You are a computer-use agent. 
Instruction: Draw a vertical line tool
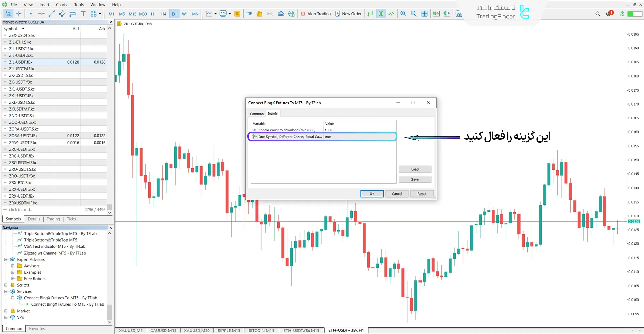pos(31,14)
